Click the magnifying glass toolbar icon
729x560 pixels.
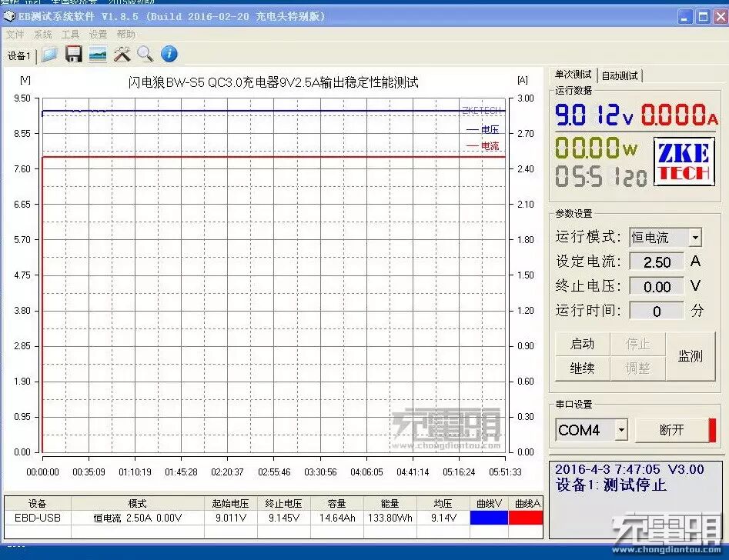pos(145,55)
